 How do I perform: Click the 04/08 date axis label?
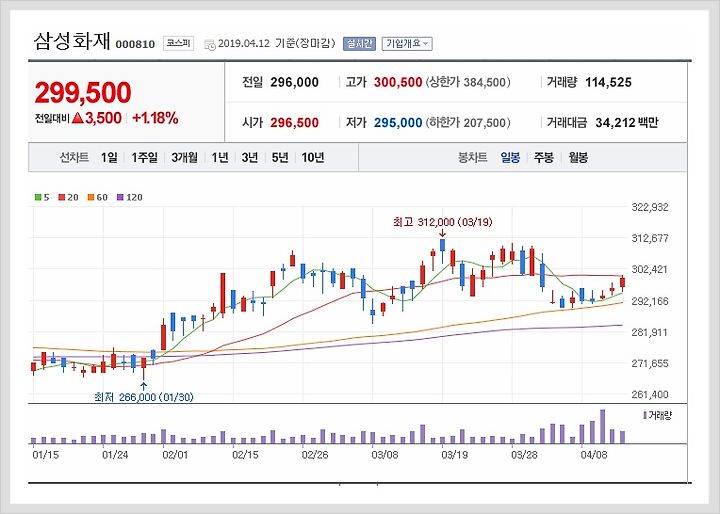pos(594,455)
